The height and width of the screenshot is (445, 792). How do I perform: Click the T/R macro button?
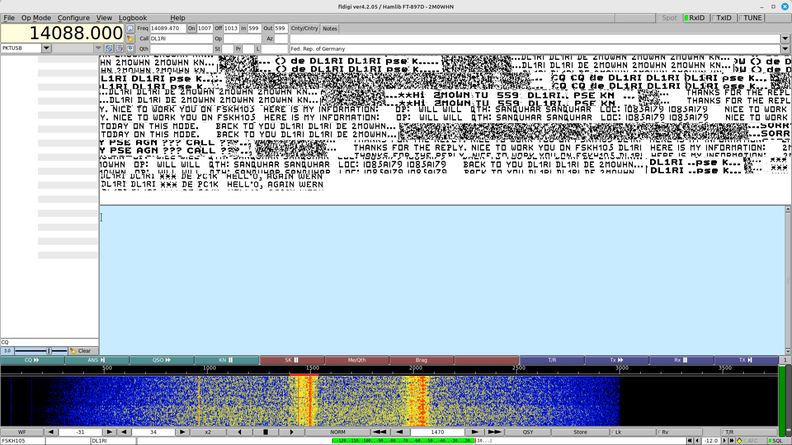(x=552, y=360)
